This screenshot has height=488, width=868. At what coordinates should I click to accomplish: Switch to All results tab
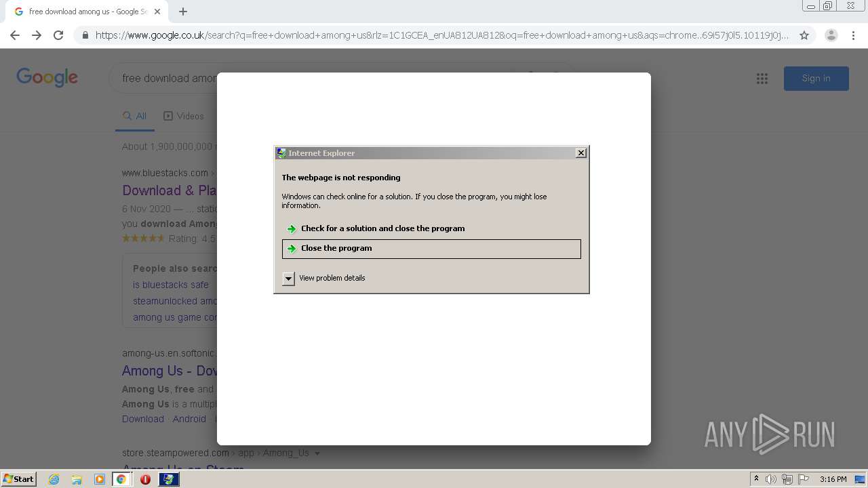(x=135, y=116)
